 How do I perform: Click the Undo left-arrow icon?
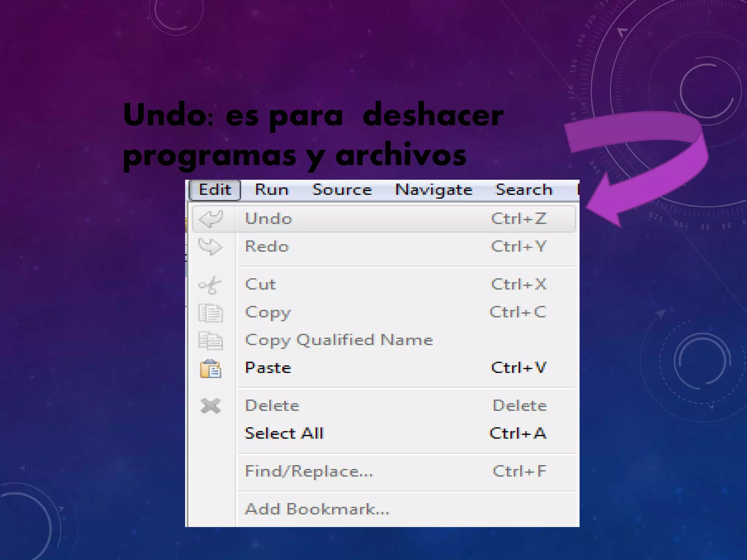pos(210,219)
